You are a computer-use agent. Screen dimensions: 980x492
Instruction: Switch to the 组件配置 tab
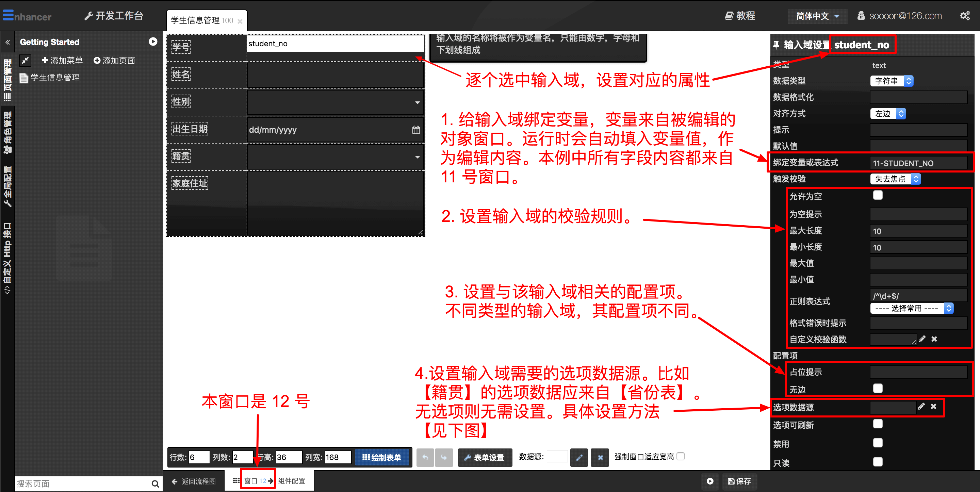pos(291,481)
